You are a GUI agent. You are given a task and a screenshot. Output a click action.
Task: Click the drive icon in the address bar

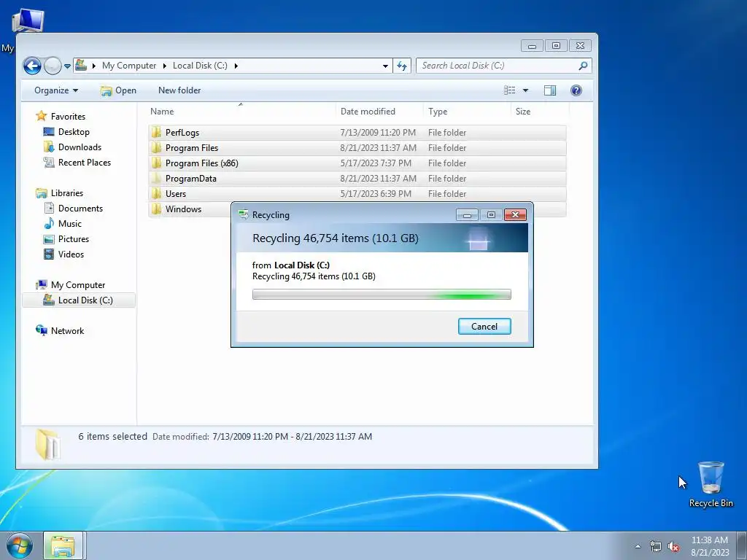click(81, 65)
